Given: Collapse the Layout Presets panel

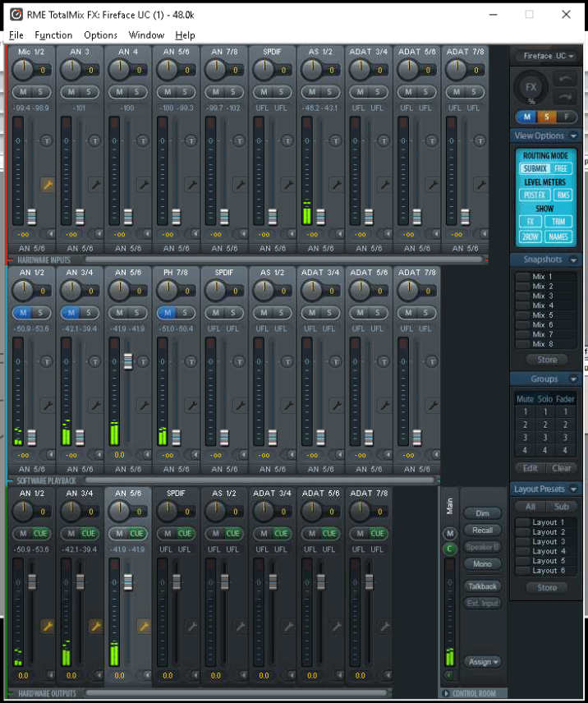Looking at the screenshot, I should tap(573, 489).
